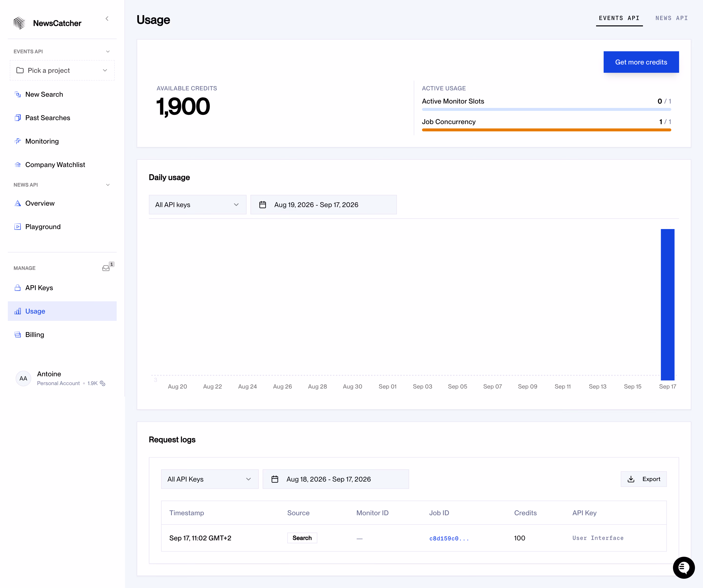Viewport: 703px width, 588px height.
Task: Click the calendar icon in Daily usage date range
Action: coord(263,205)
